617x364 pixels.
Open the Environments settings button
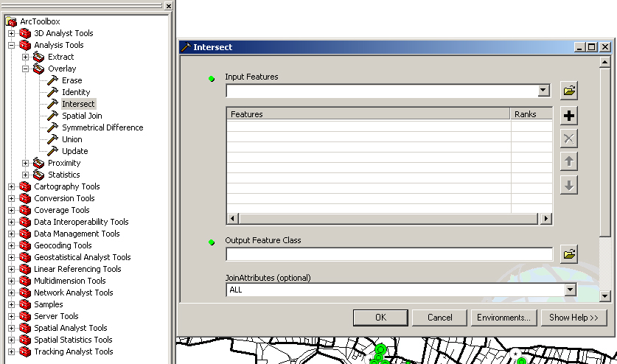click(503, 318)
